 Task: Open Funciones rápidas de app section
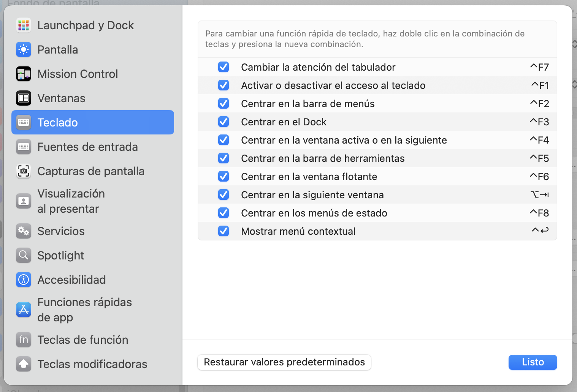point(84,310)
